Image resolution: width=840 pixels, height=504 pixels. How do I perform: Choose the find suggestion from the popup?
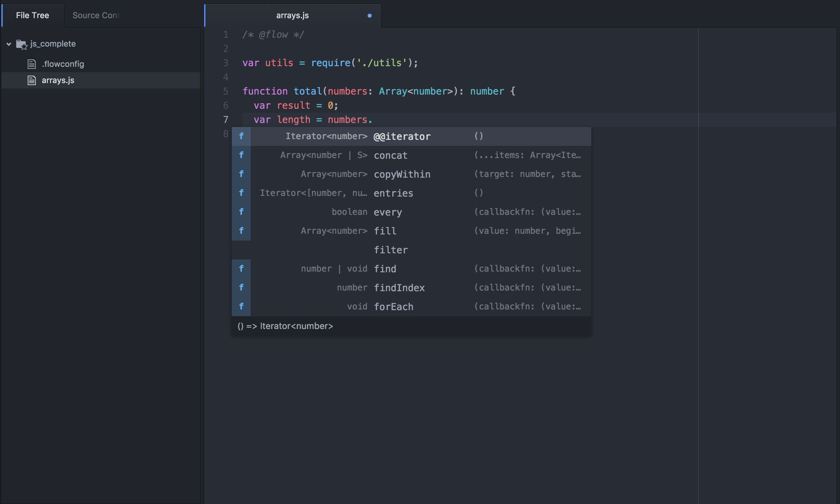click(x=385, y=268)
